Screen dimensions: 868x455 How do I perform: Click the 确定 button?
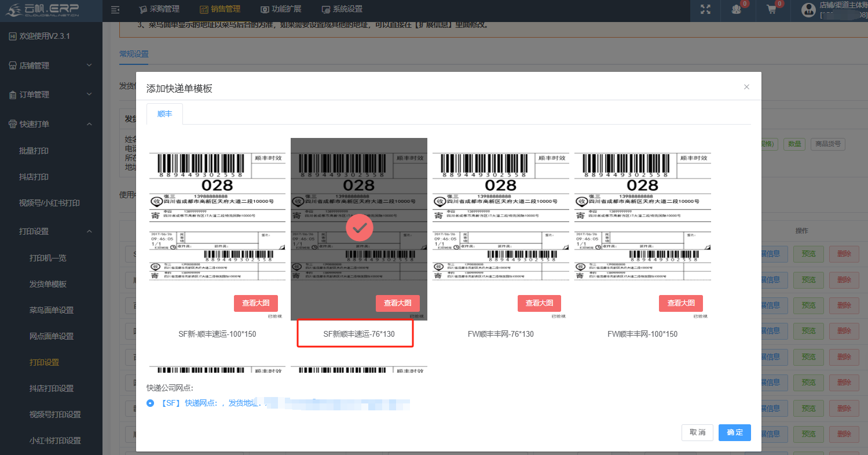(734, 432)
